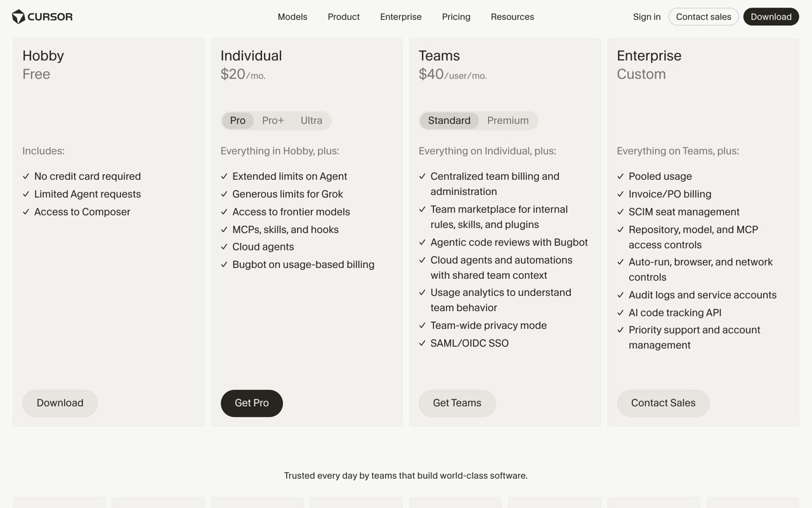
Task: Select the Pro plan toggle
Action: point(238,121)
